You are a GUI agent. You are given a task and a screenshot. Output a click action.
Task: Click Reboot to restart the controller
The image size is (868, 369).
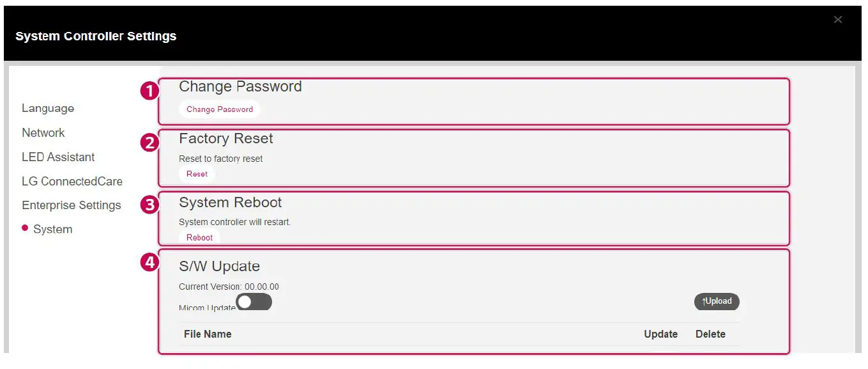(x=199, y=237)
